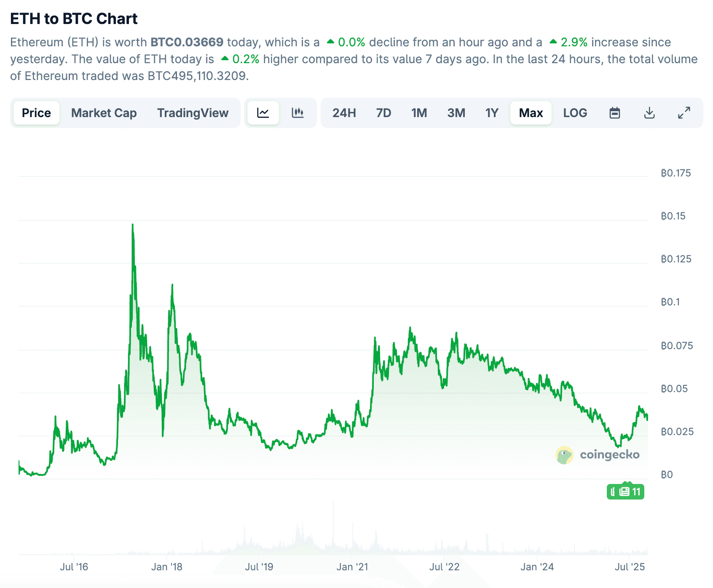Open the calendar date range picker
The image size is (713, 588).
tap(615, 113)
